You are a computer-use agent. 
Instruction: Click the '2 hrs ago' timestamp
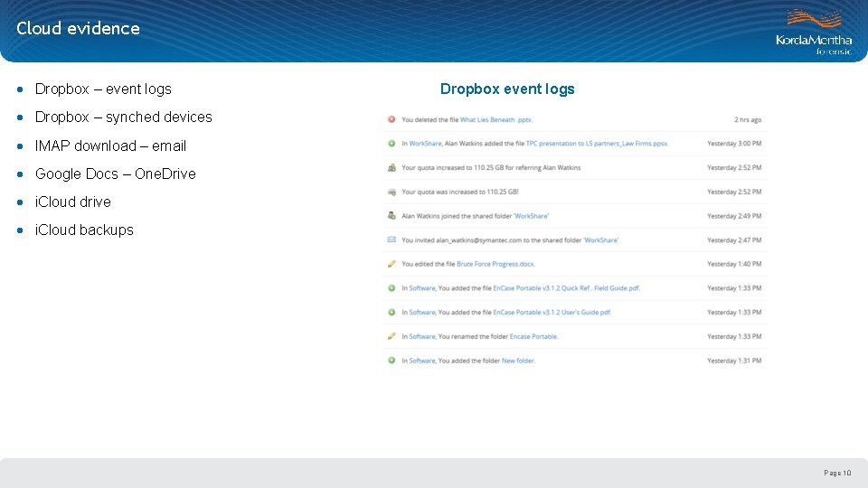pyautogui.click(x=748, y=119)
